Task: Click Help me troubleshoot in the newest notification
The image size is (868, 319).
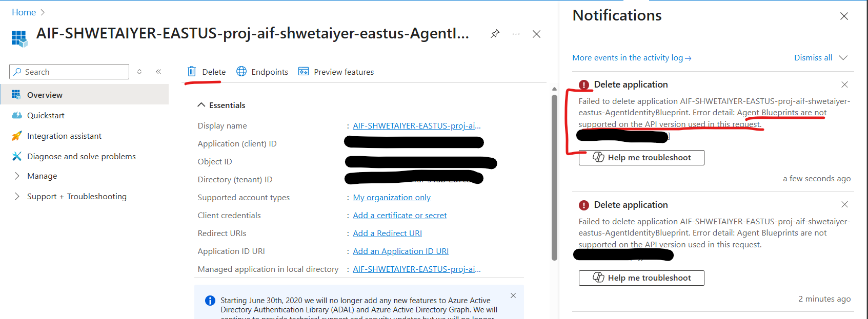Action: (x=641, y=158)
